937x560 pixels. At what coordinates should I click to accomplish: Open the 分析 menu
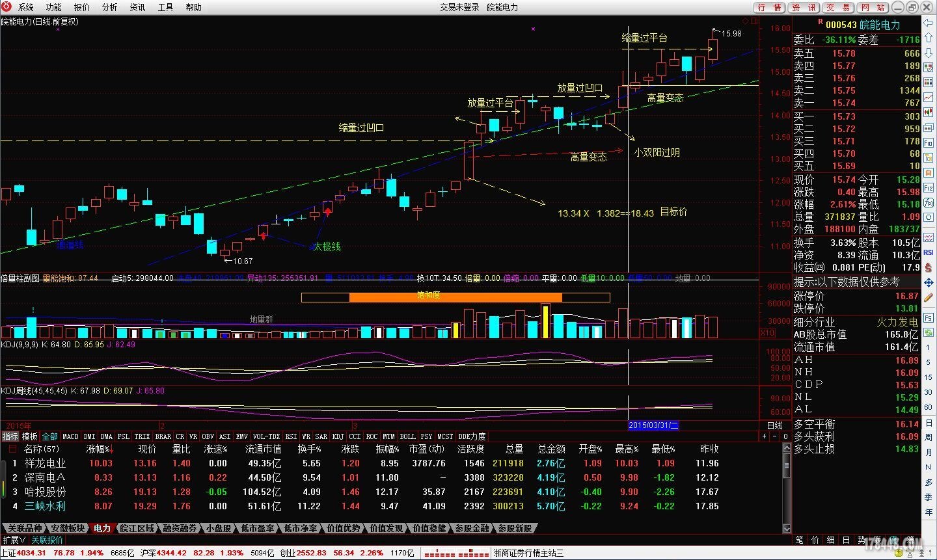pyautogui.click(x=110, y=7)
